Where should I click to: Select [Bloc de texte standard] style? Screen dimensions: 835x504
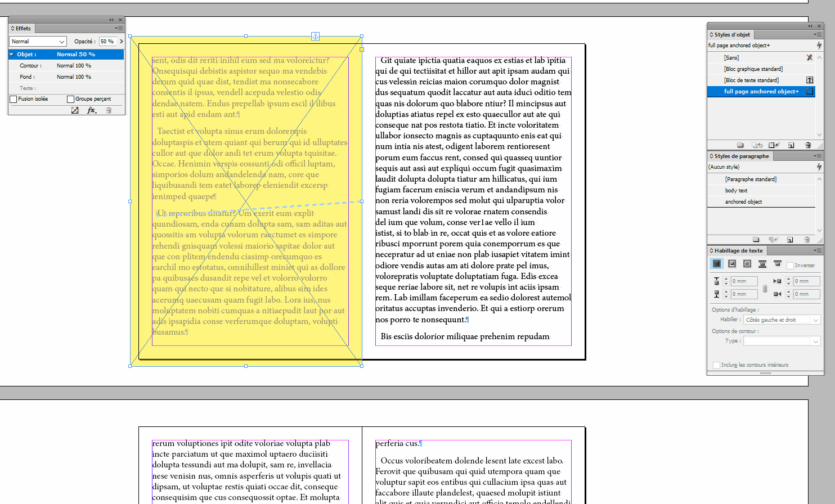(x=761, y=80)
